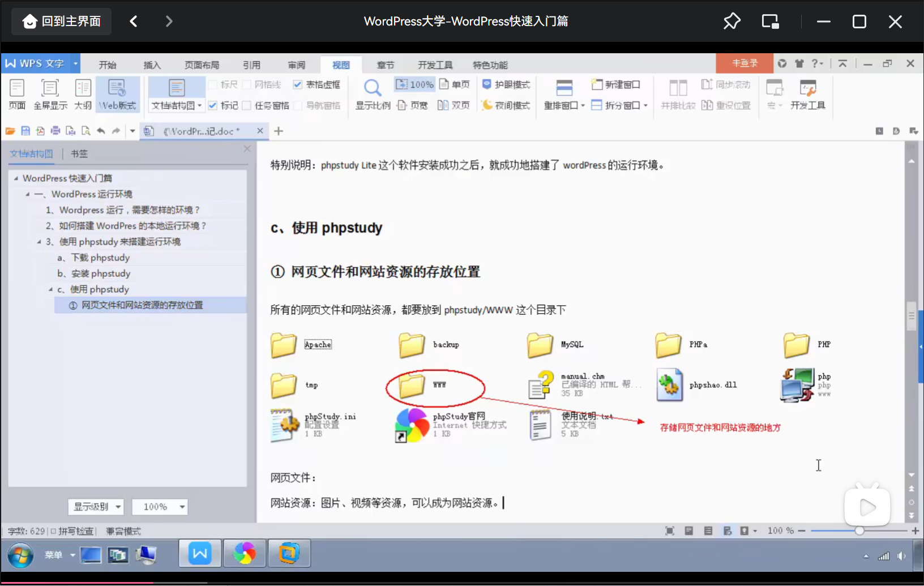The width and height of the screenshot is (924, 586).
Task: Click the WPS skin shirt icon
Action: (799, 63)
